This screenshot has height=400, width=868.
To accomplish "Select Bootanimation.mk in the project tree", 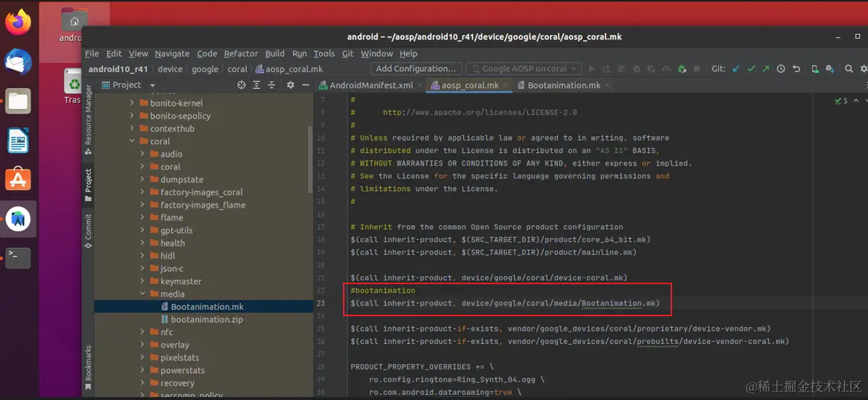I will [x=204, y=307].
